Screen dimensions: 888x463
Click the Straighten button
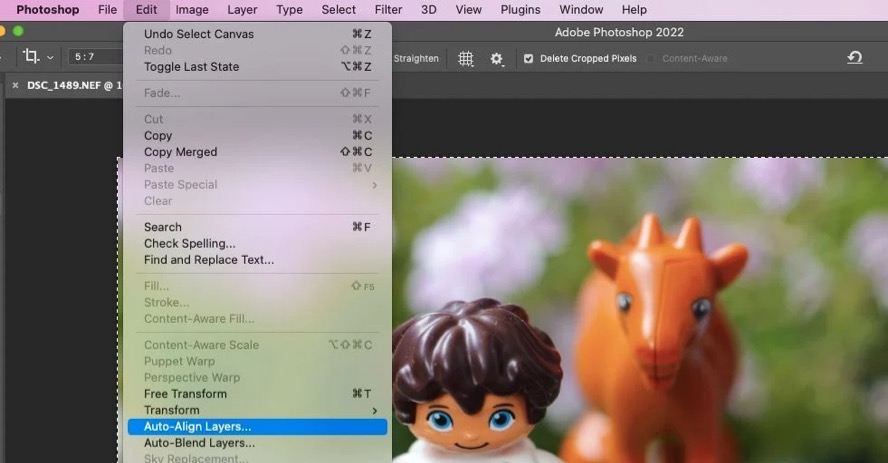coord(416,58)
